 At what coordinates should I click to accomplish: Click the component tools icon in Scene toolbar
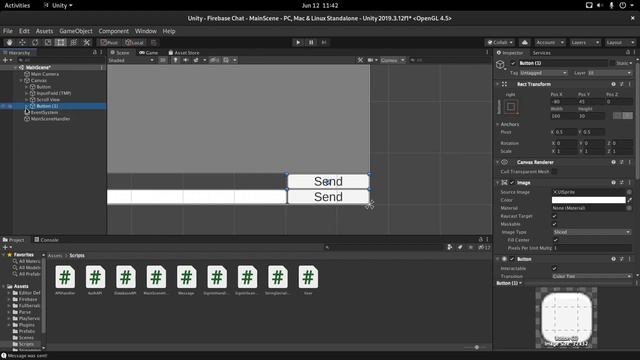pos(360,60)
